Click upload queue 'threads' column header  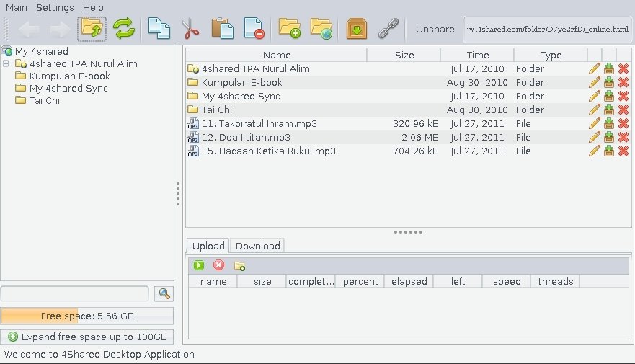point(555,281)
